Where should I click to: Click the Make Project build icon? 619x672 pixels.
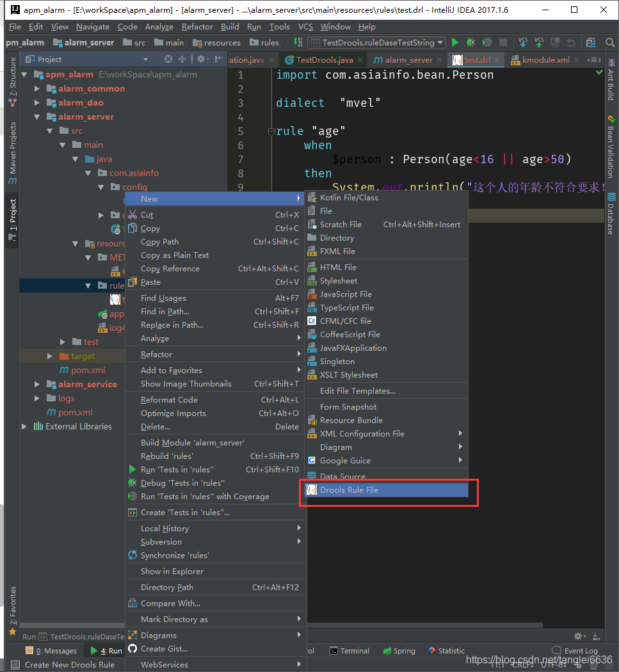pyautogui.click(x=298, y=42)
